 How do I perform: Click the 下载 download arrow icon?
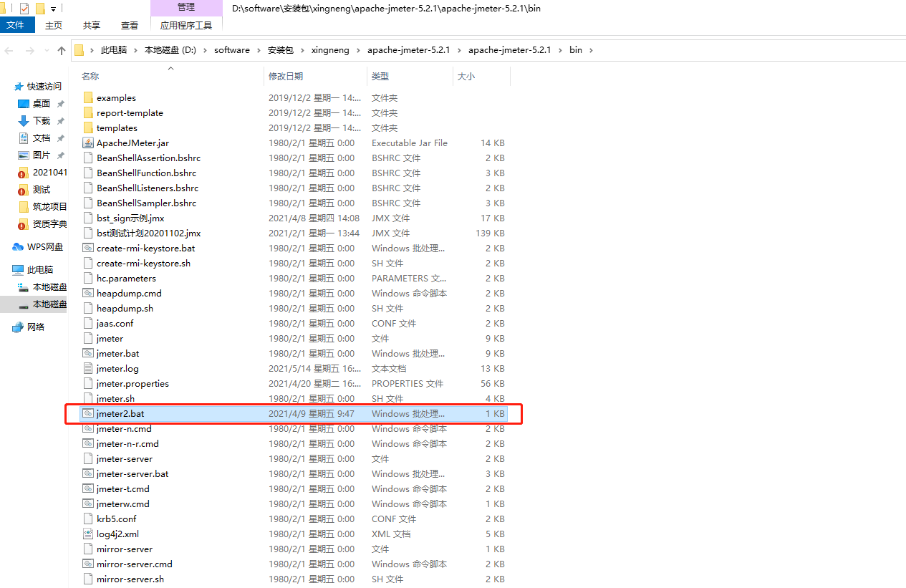[x=24, y=120]
